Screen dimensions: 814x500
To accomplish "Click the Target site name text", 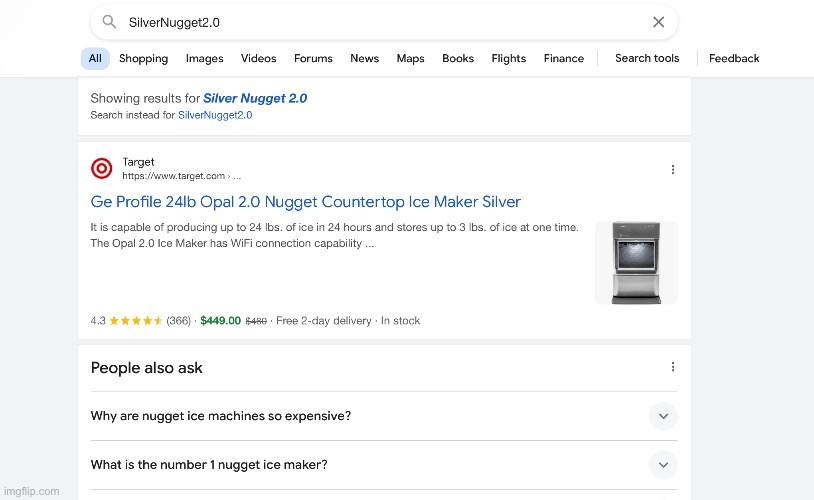I will click(x=138, y=162).
